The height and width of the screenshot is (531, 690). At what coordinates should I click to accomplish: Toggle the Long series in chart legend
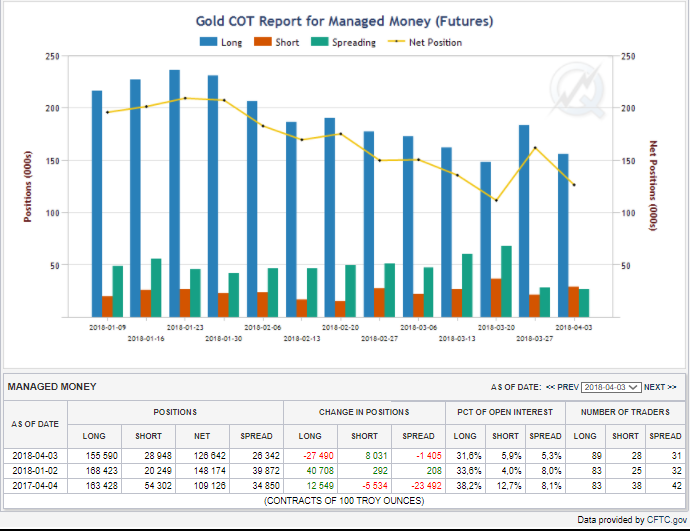pyautogui.click(x=221, y=42)
